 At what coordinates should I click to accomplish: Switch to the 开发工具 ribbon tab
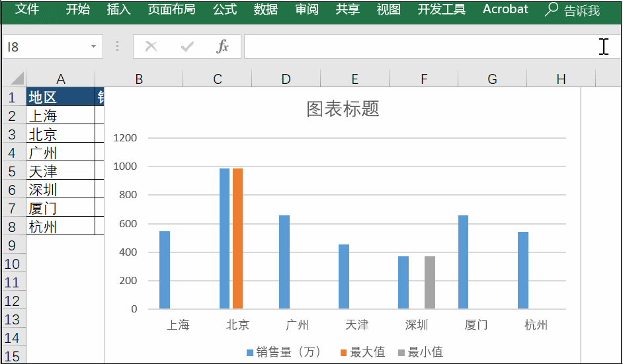pos(441,9)
